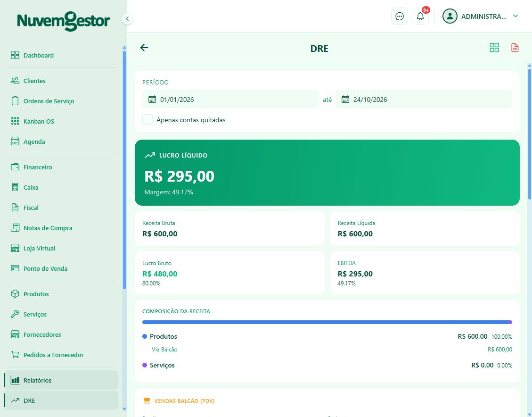Viewport: 532px width, 417px height.
Task: Click the Serviços R$ 0,00 value
Action: [482, 365]
